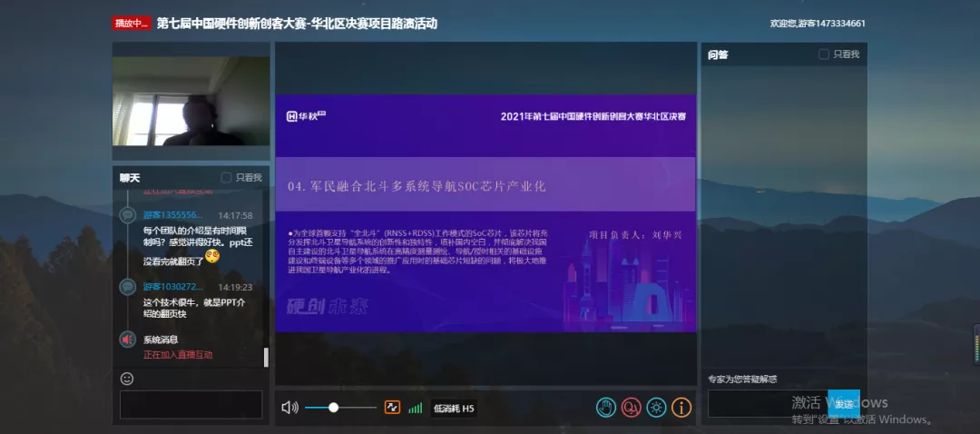
Task: Click timestamp 14:19:23 in chat
Action: pyautogui.click(x=235, y=288)
